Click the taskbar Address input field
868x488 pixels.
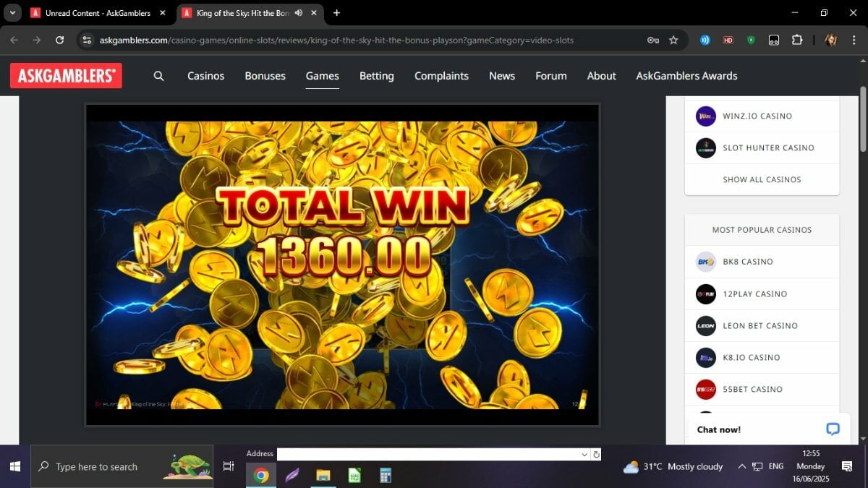pyautogui.click(x=428, y=454)
